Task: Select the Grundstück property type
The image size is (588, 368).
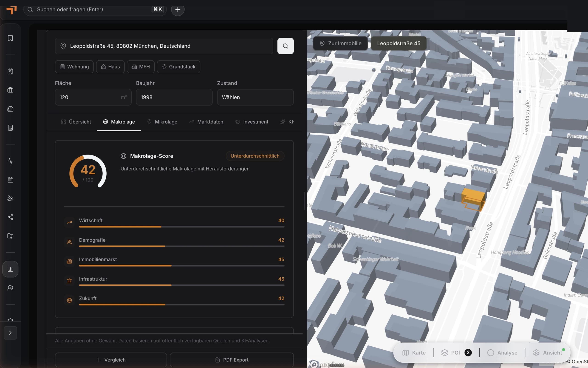Action: pos(179,67)
